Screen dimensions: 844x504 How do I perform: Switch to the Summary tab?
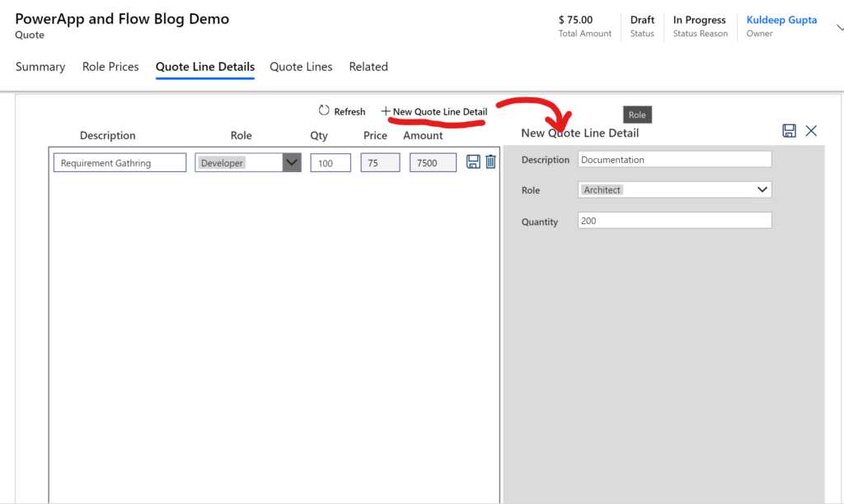[40, 67]
